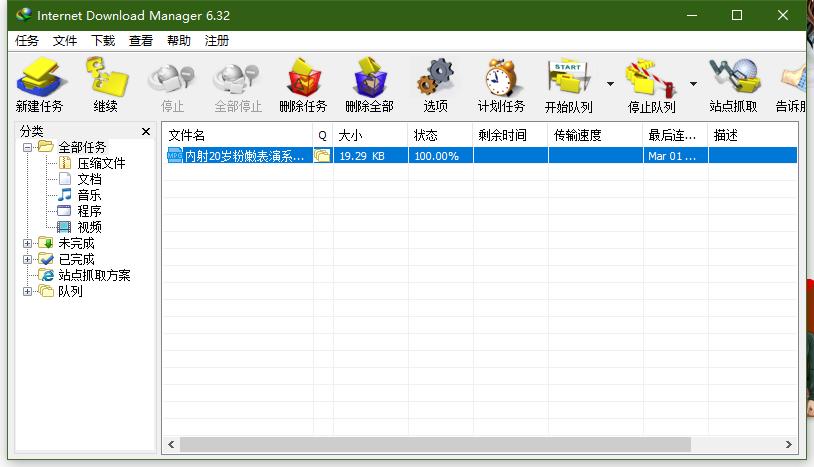Viewport: 814px width, 467px height.
Task: Select the 已完成 category
Action: (76, 259)
